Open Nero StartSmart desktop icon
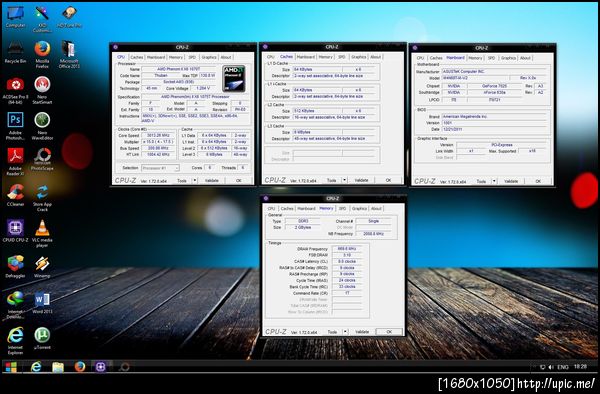This screenshot has height=394, width=600. (42, 90)
